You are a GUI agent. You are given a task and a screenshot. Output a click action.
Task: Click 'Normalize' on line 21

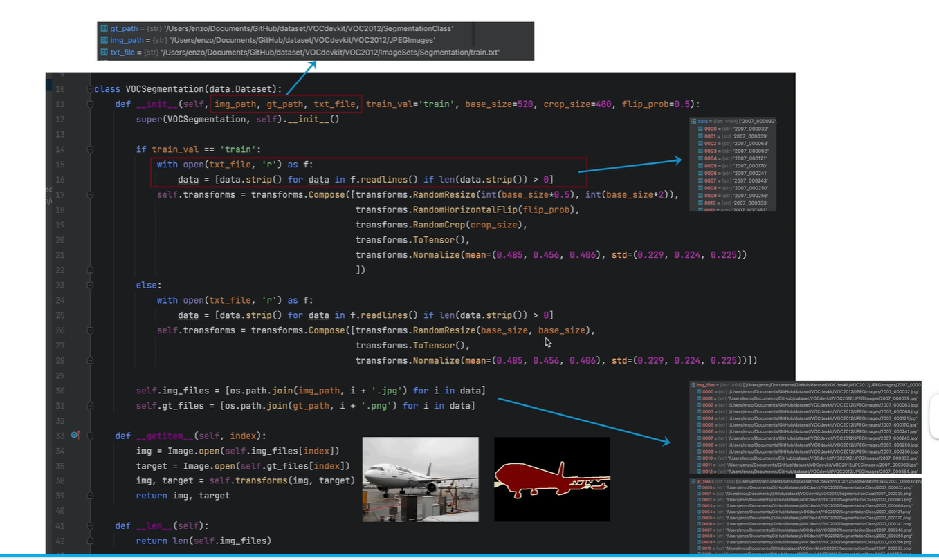coord(436,255)
